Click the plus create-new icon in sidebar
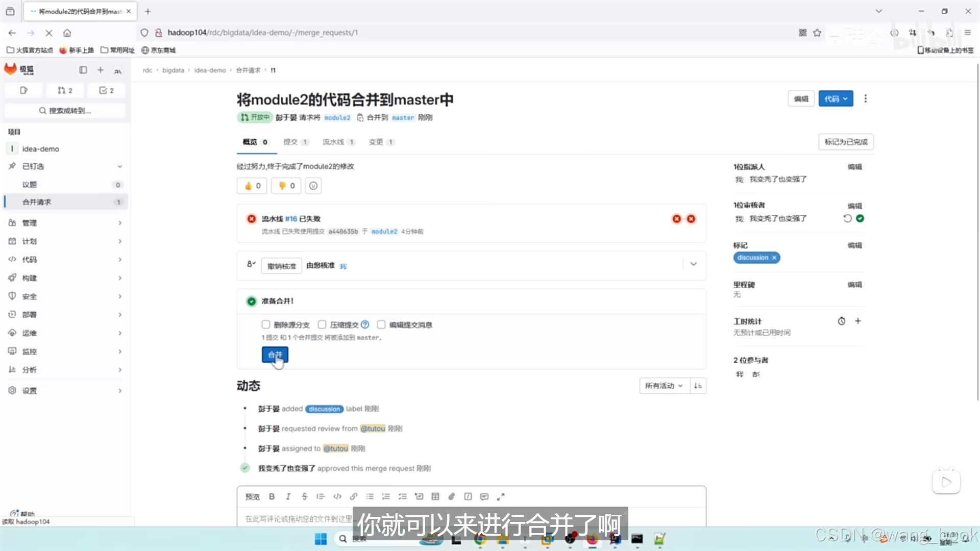The image size is (980, 551). [x=101, y=70]
